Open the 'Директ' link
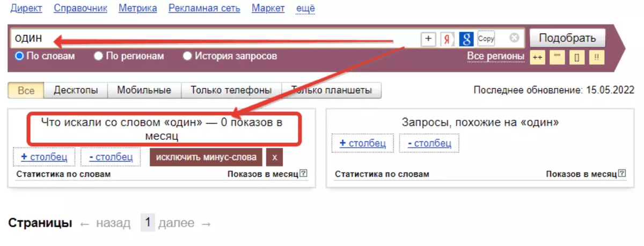Viewport: 644px width, 246px height. pyautogui.click(x=26, y=9)
